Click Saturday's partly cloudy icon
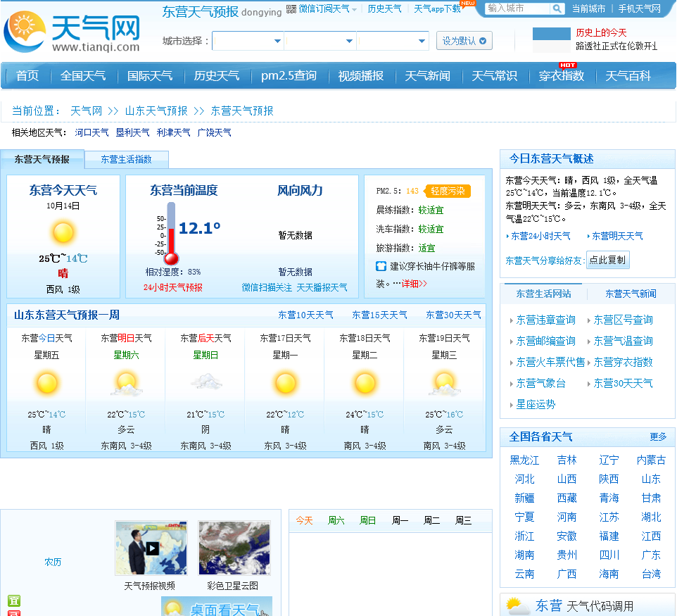The image size is (677, 616). [126, 384]
